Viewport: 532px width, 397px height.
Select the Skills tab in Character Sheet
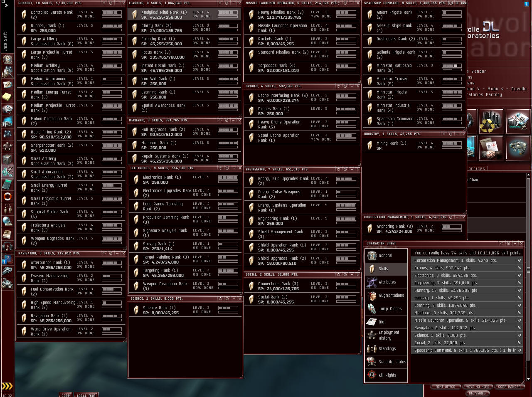[x=386, y=269]
